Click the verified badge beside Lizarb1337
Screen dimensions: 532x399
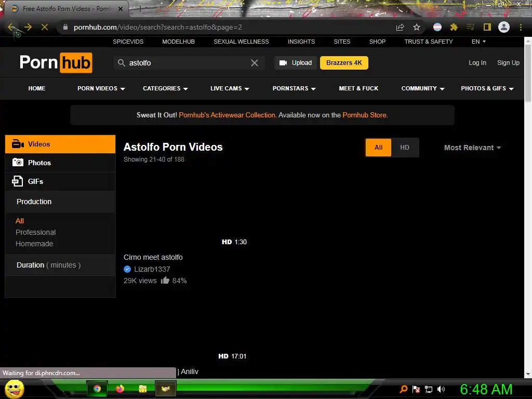(x=127, y=269)
